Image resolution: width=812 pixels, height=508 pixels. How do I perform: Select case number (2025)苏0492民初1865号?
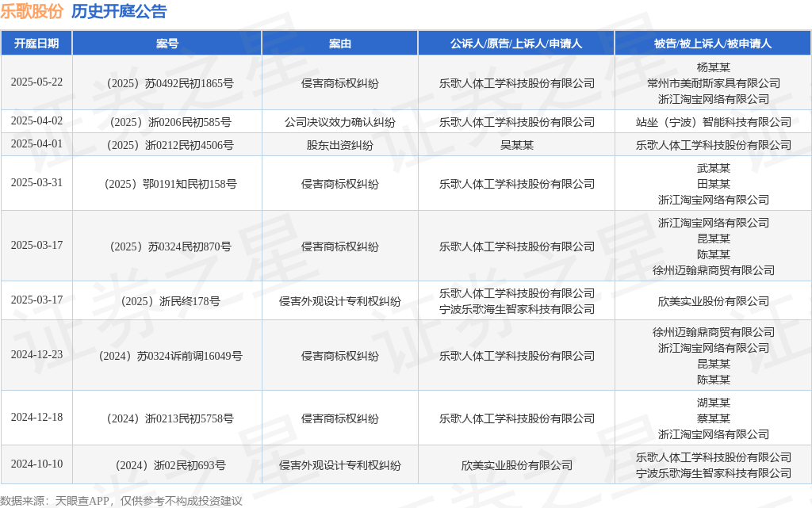170,83
